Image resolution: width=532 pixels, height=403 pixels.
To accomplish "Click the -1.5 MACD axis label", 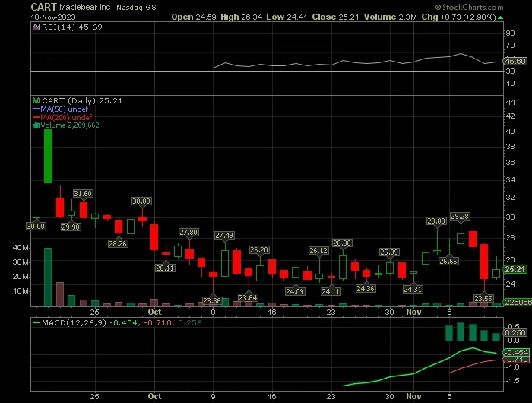I will pyautogui.click(x=513, y=381).
